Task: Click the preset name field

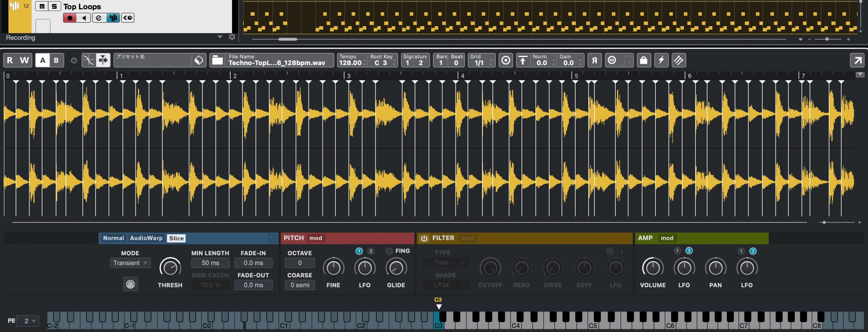Action: (x=153, y=60)
